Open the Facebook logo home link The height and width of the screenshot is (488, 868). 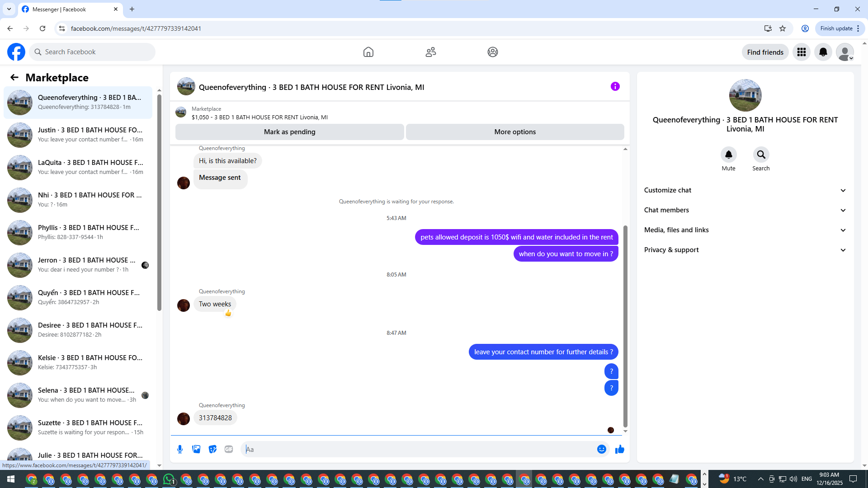pos(16,52)
